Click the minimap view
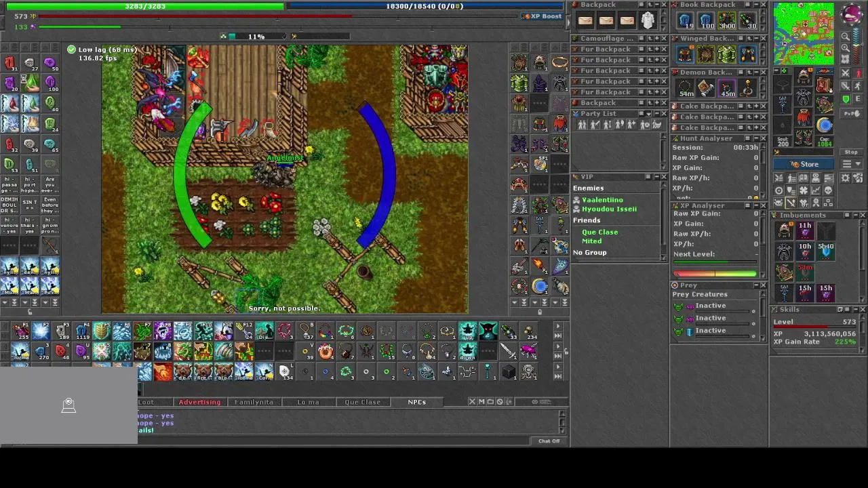Viewport: 868px width, 488px height. (804, 33)
